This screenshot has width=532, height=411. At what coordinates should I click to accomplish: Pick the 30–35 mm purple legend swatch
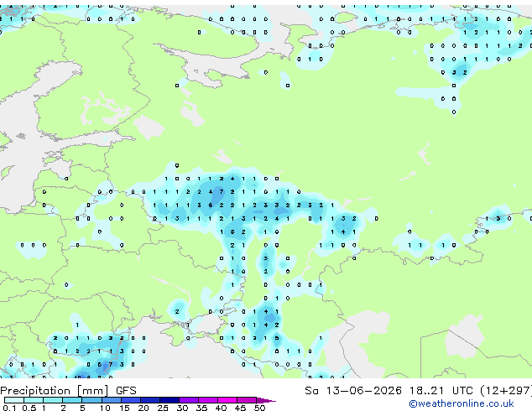click(x=188, y=400)
